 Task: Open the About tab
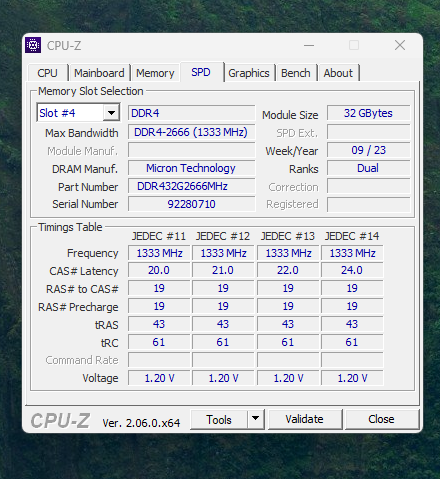[x=338, y=73]
